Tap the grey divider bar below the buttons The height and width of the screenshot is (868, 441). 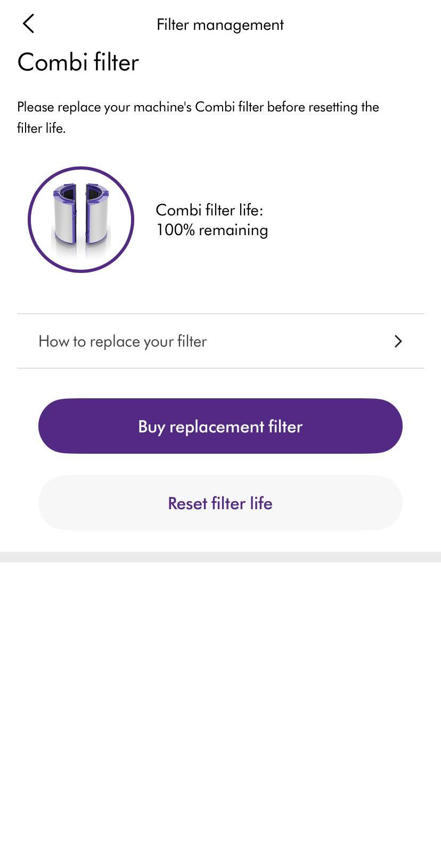pos(220,557)
